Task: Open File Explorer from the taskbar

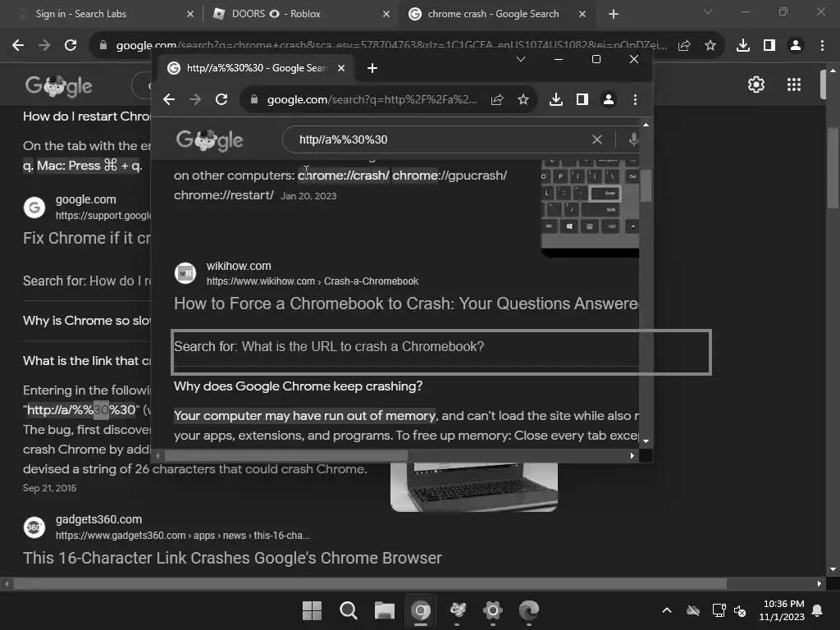Action: (384, 610)
